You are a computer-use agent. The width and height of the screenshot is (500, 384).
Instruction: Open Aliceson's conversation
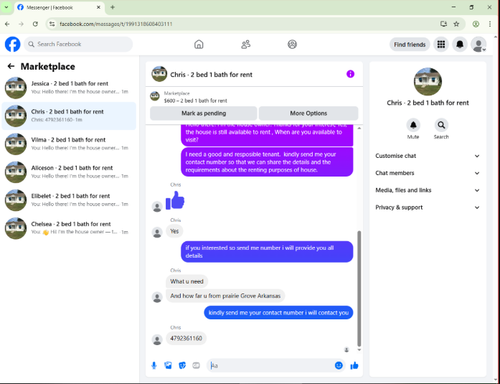pos(69,172)
